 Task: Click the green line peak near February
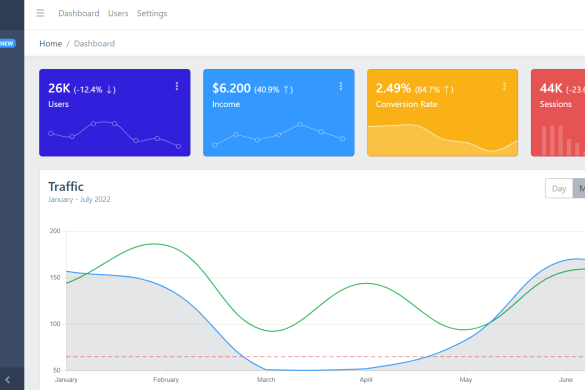point(154,244)
